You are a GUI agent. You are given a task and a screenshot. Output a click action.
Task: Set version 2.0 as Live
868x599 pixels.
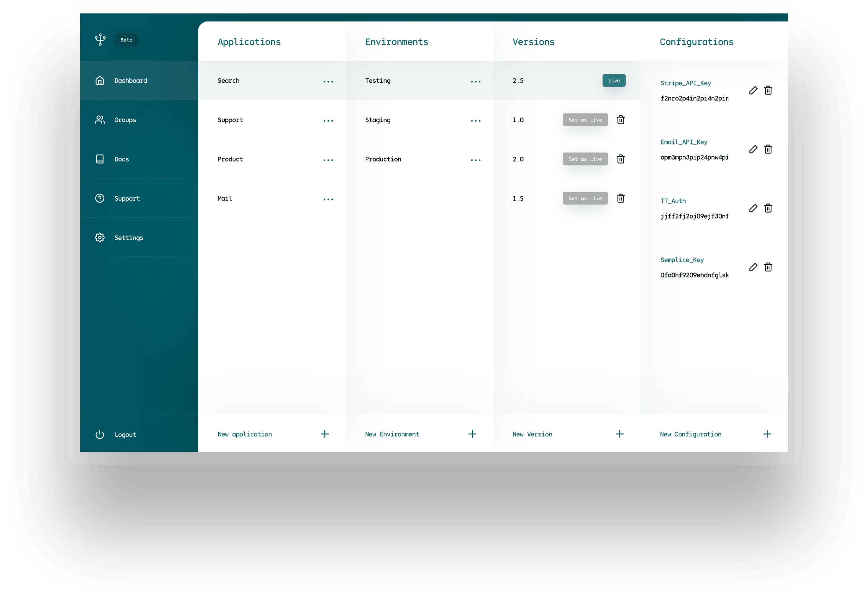click(585, 159)
